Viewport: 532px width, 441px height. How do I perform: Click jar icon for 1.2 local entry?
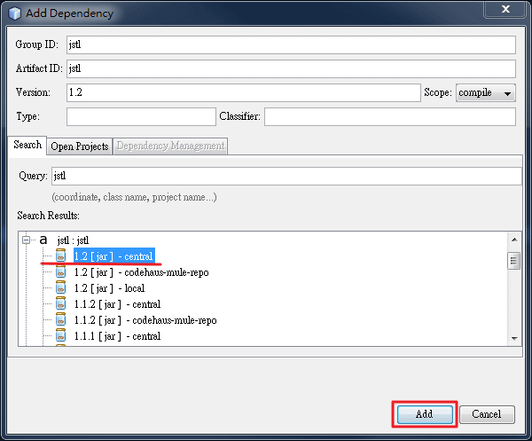(61, 288)
